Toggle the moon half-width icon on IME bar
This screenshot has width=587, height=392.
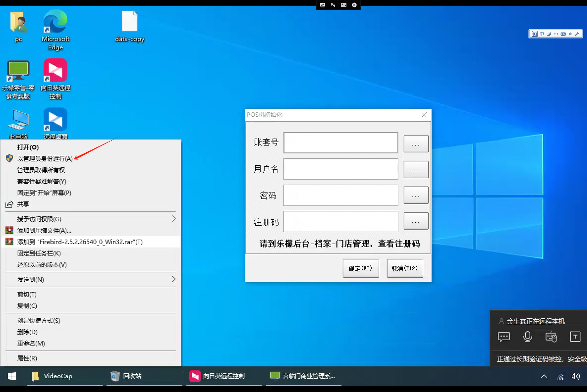click(x=549, y=34)
